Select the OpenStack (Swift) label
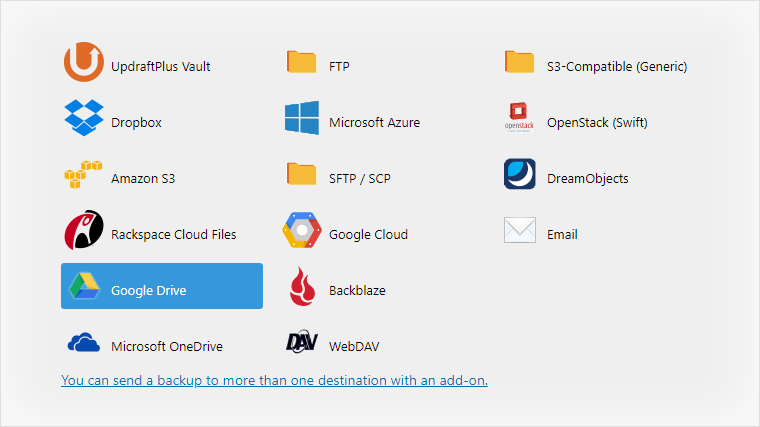This screenshot has height=427, width=760. (x=597, y=123)
